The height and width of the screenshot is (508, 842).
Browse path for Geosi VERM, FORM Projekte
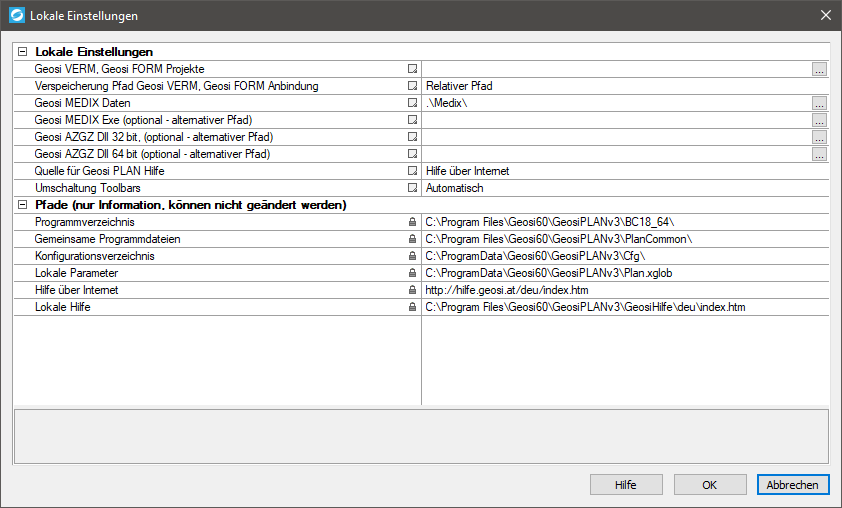click(x=819, y=69)
